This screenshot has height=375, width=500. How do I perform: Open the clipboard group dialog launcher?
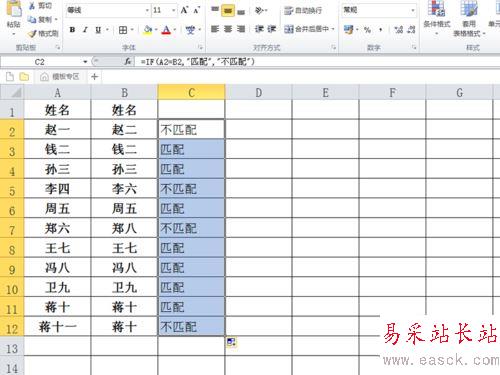click(58, 48)
